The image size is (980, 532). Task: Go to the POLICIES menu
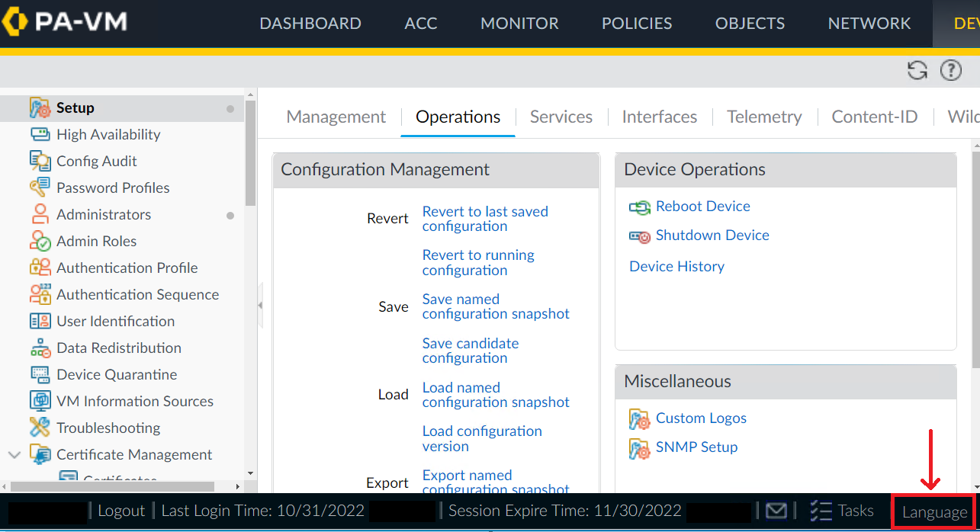[636, 24]
